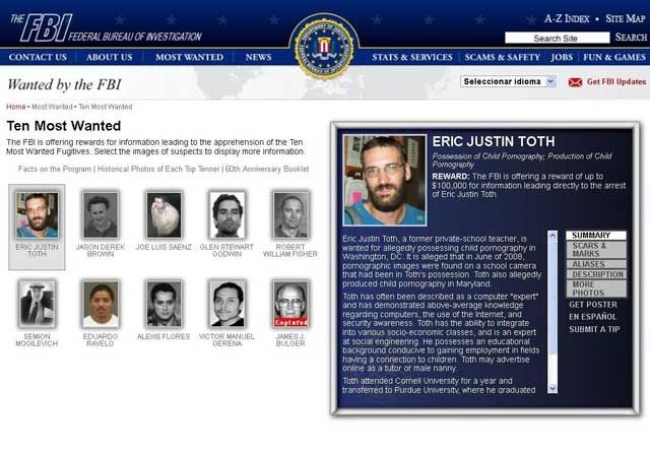Screen dimensions: 650x450
Task: Open the Glen Stewart Godwin photo
Action: click(x=227, y=214)
